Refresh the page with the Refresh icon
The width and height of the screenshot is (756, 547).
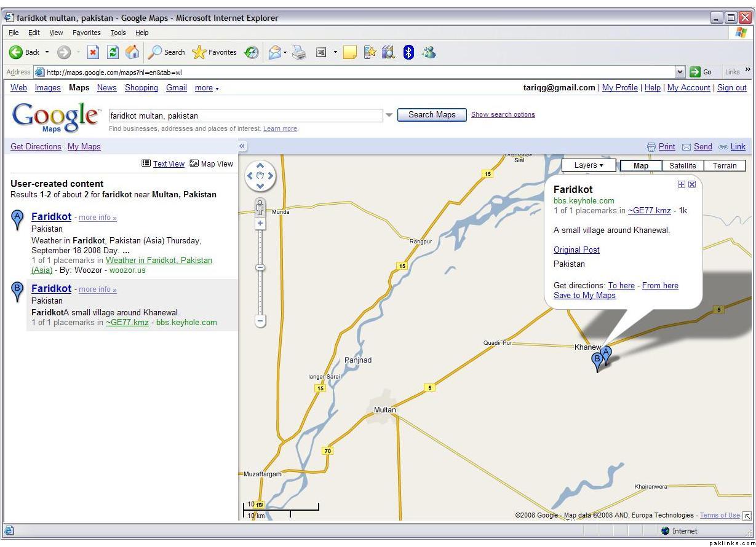coord(113,53)
